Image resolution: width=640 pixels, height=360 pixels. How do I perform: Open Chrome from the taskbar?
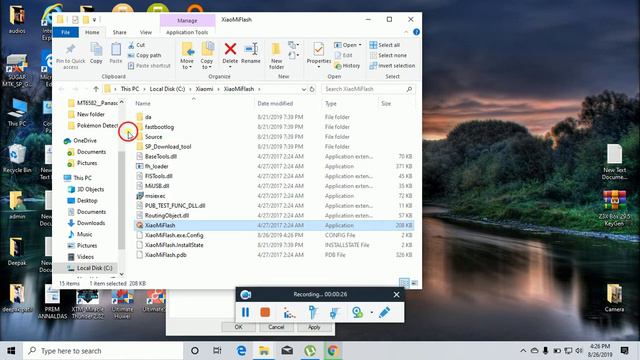[x=333, y=351]
